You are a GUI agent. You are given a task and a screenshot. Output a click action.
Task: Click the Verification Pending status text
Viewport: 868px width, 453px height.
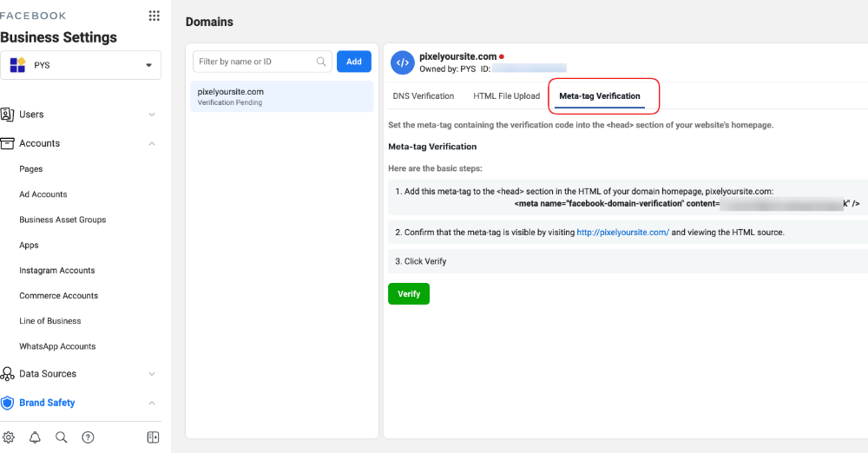pos(230,102)
